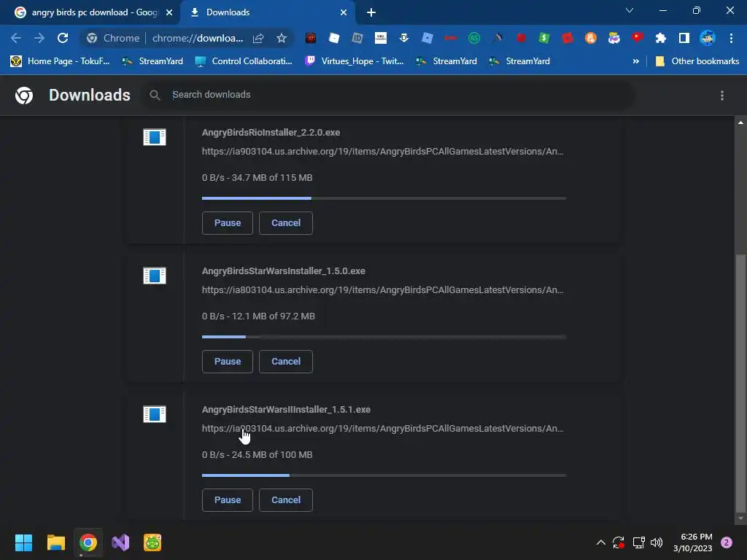Open Downloads page more actions menu
747x560 pixels.
point(722,96)
